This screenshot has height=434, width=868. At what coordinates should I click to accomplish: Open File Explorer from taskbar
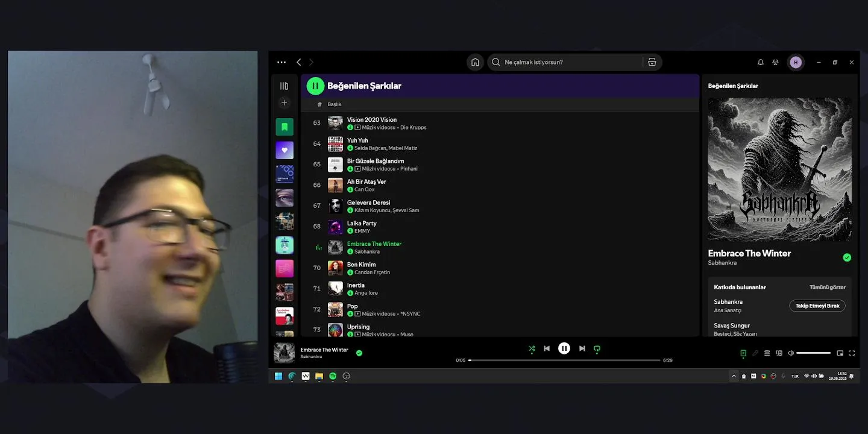(319, 376)
